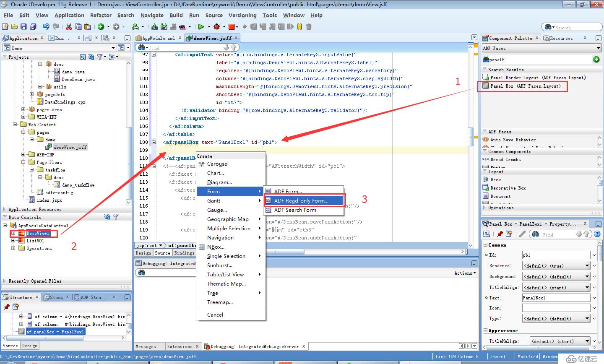Click the Paste clipboard icon
Viewport: 604px width, 364px height.
pyautogui.click(x=87, y=26)
